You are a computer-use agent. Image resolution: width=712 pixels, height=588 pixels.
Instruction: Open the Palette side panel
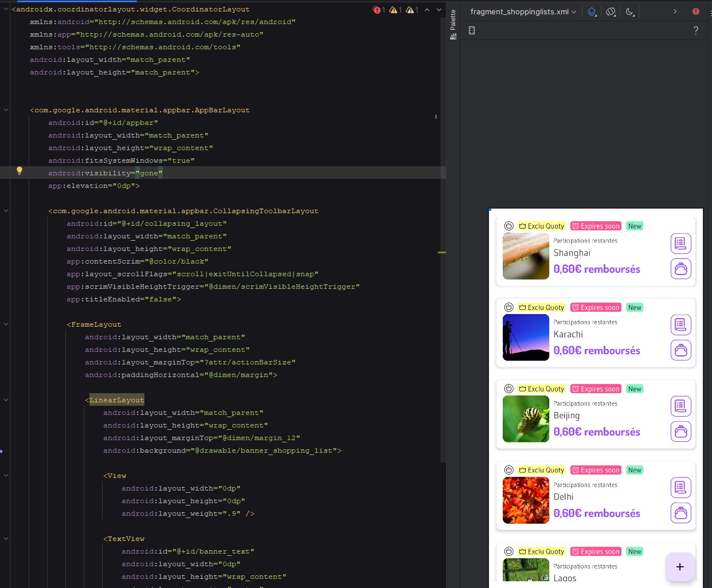point(453,24)
